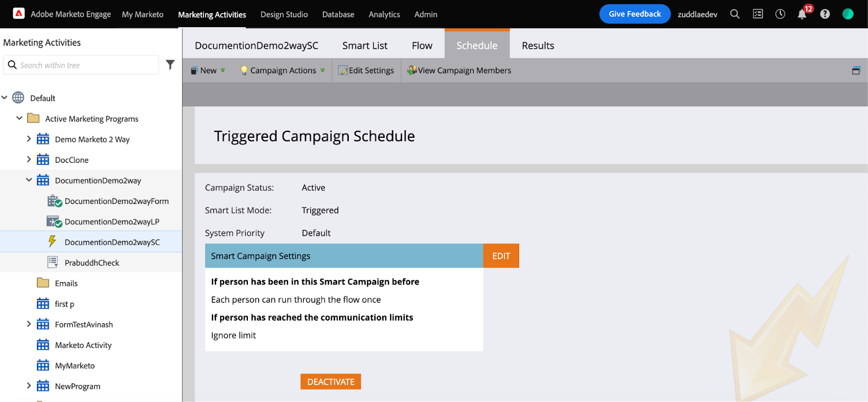Open the global search magnifier icon

point(735,14)
